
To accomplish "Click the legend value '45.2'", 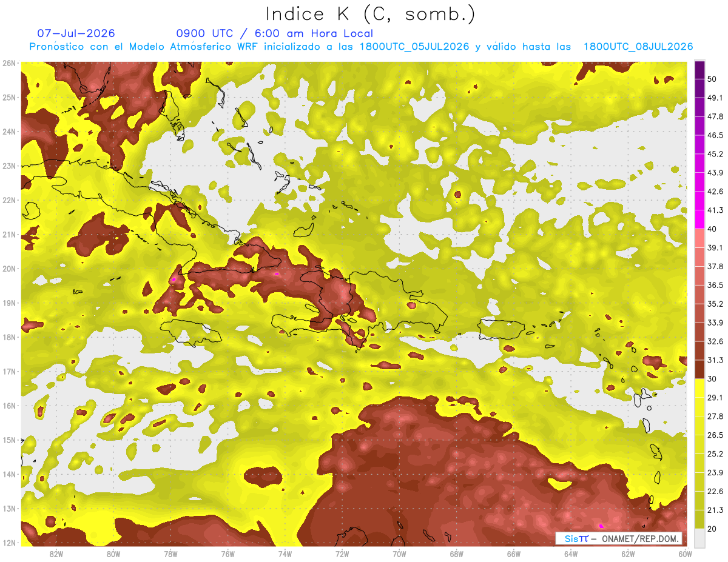I will 715,154.
